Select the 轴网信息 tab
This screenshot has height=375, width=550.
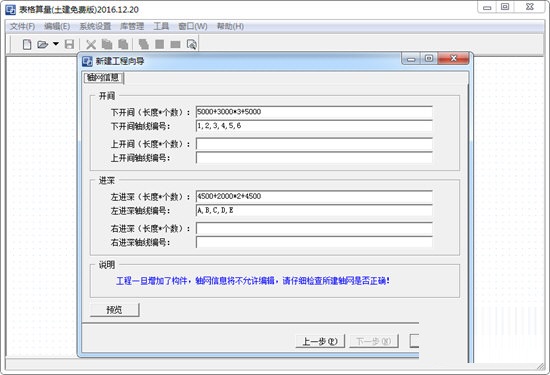[103, 78]
